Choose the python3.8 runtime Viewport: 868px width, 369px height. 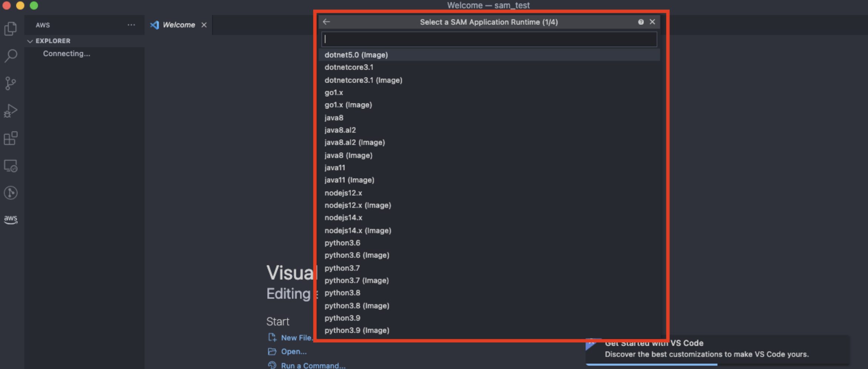coord(489,293)
